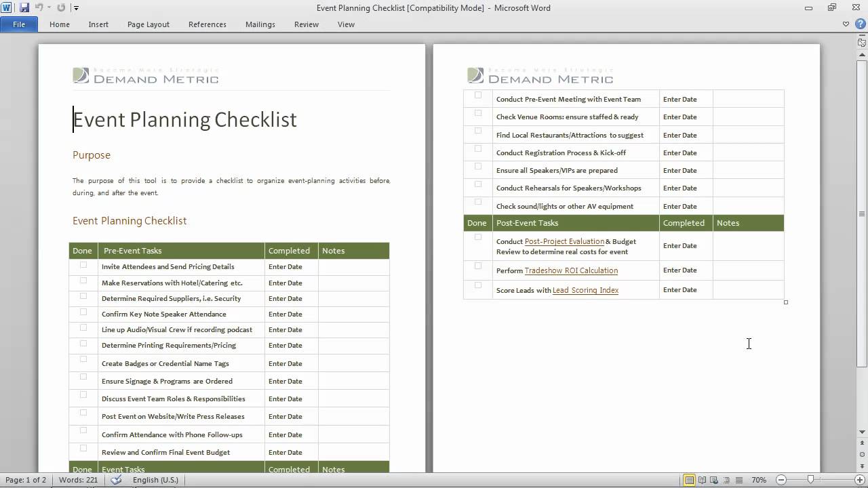Click the Demand Metric logo on page two
Screen dimensions: 868x488
(x=540, y=75)
